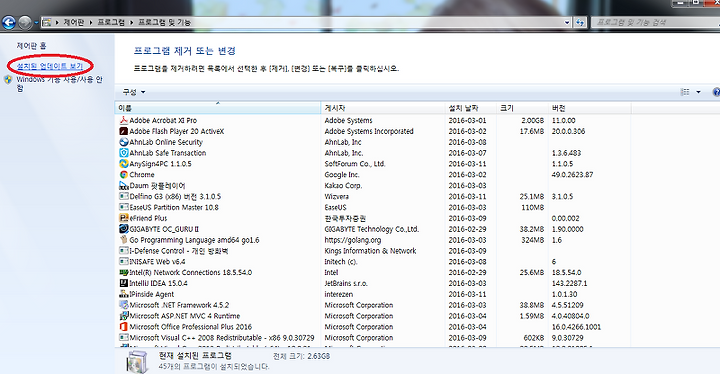Click the SoftForum Co., Ltd. publisher cell
Screen dimensions: 720x374
point(354,164)
